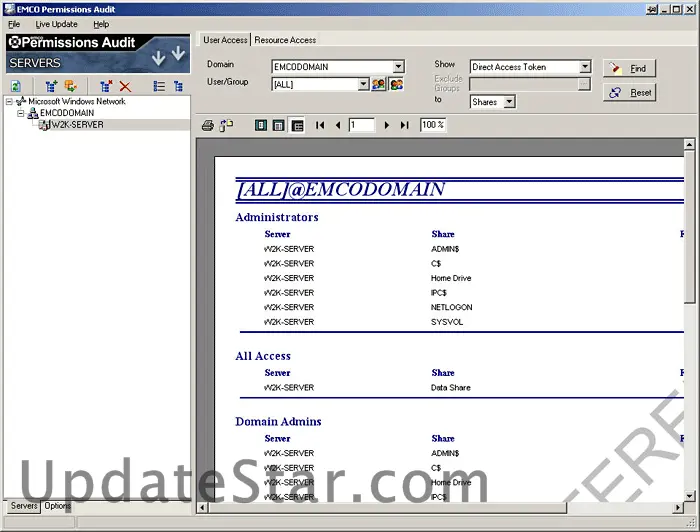Click the orange enumerate network icon
Screen dimensions: 700x532
(71, 86)
